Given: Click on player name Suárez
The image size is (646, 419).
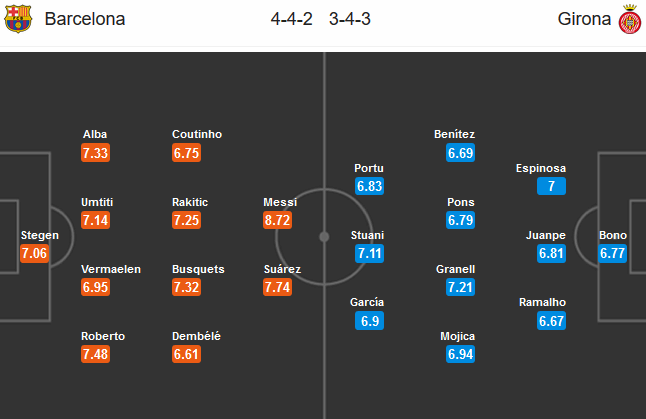Looking at the screenshot, I should [280, 269].
